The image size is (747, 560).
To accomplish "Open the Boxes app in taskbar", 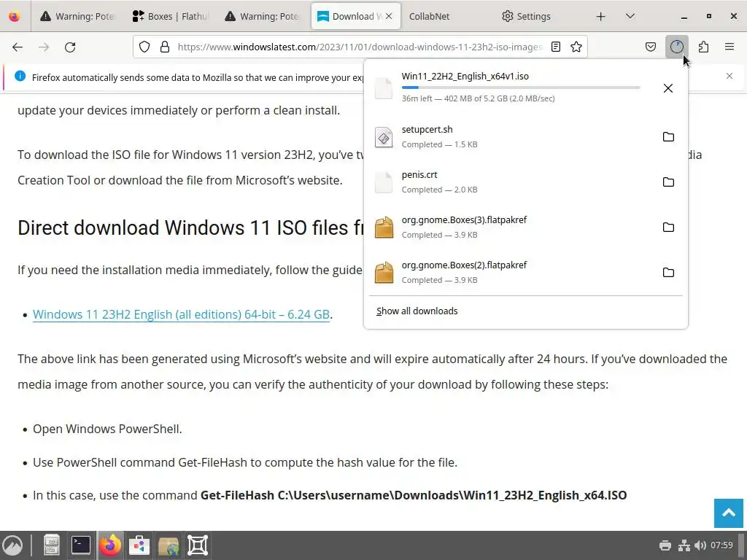I will [x=198, y=545].
